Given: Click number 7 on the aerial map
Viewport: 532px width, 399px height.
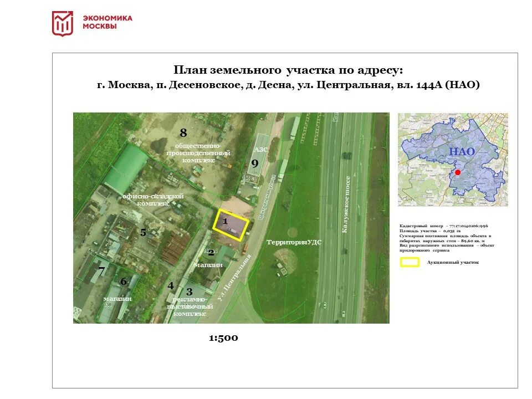Looking at the screenshot, I should coord(101,271).
